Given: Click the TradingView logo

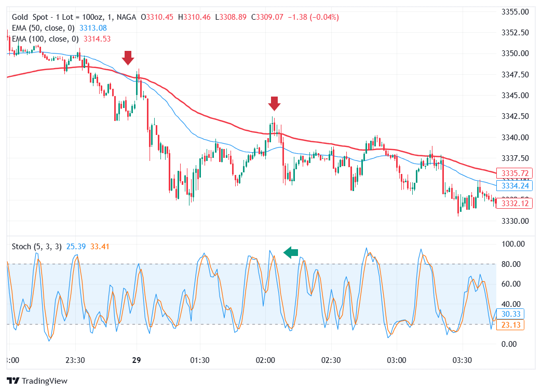Looking at the screenshot, I should point(36,381).
